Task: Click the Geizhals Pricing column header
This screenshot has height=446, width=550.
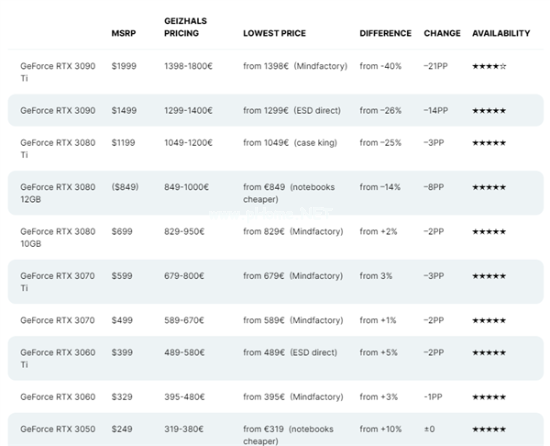Action: [x=186, y=27]
